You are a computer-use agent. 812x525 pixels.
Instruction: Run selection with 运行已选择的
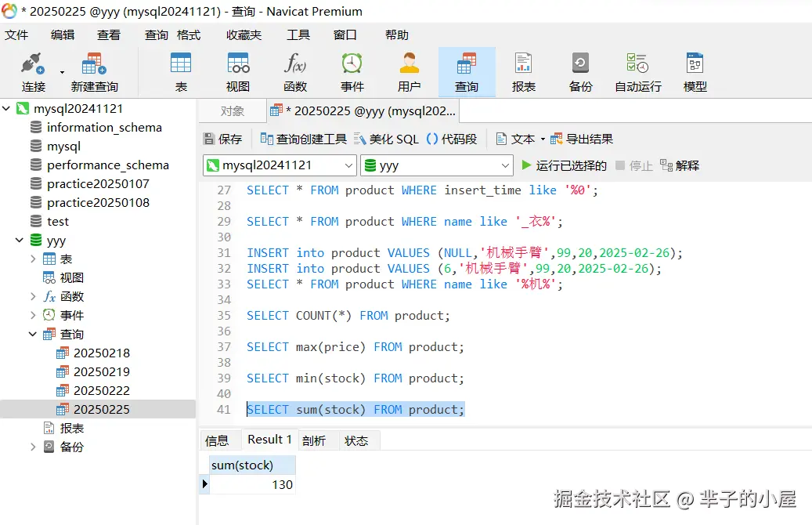[564, 165]
